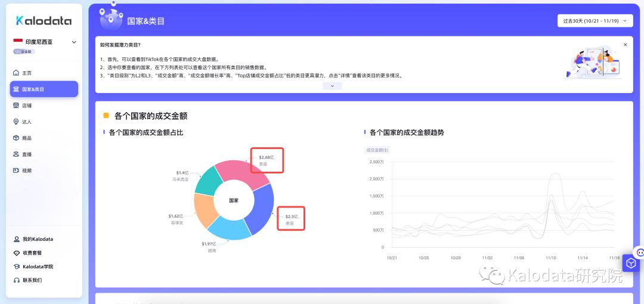This screenshot has width=644, height=304.
Task: Click the 10/21 date on trend chart
Action: point(392,258)
